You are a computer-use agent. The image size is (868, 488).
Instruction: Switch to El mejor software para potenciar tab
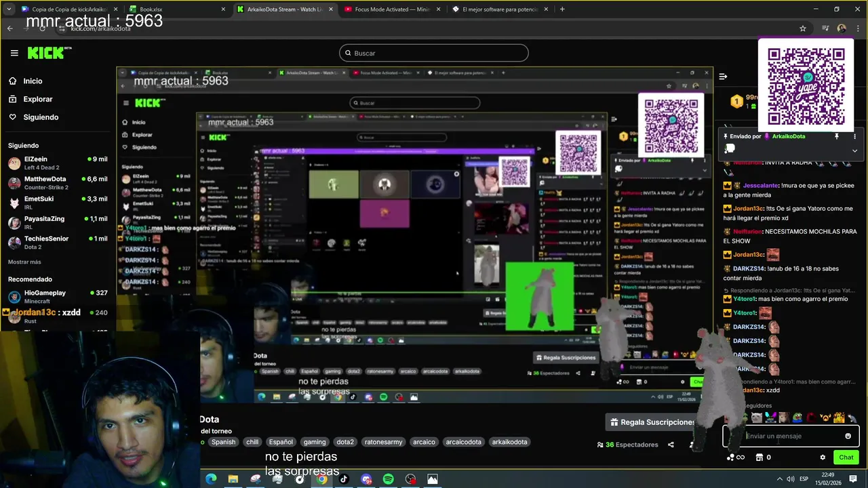point(500,9)
